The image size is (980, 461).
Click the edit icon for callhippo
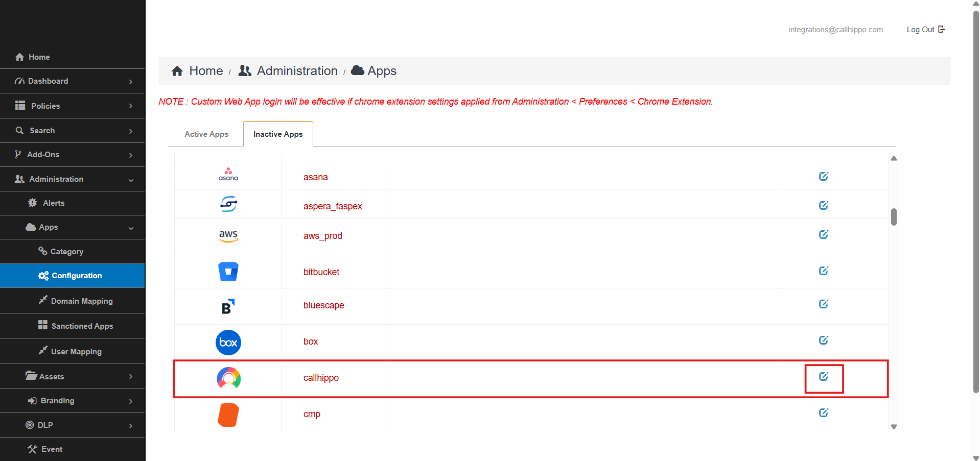click(x=823, y=376)
